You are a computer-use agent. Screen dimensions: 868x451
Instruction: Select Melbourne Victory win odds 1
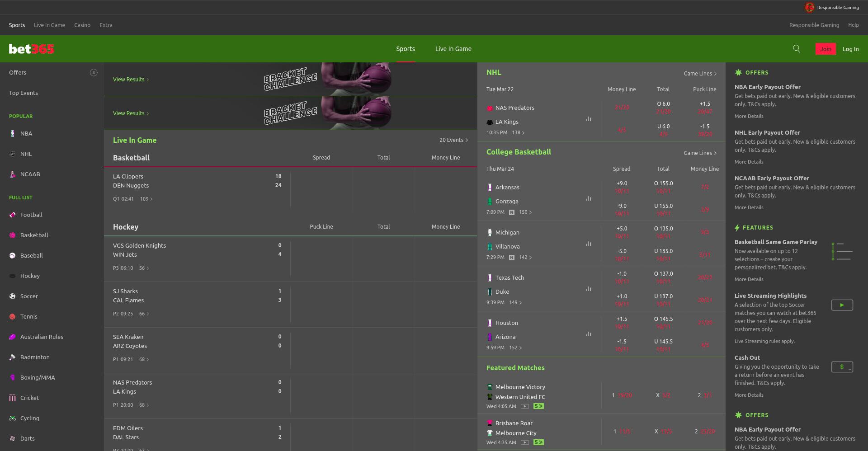coord(622,395)
